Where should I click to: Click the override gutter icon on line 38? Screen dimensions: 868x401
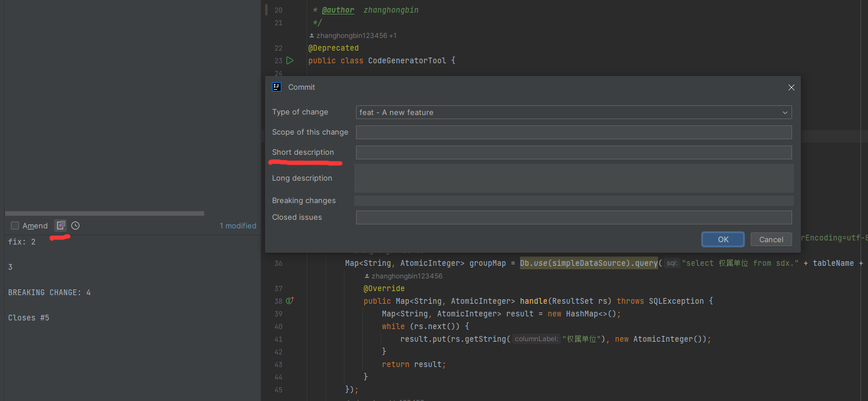pos(290,301)
